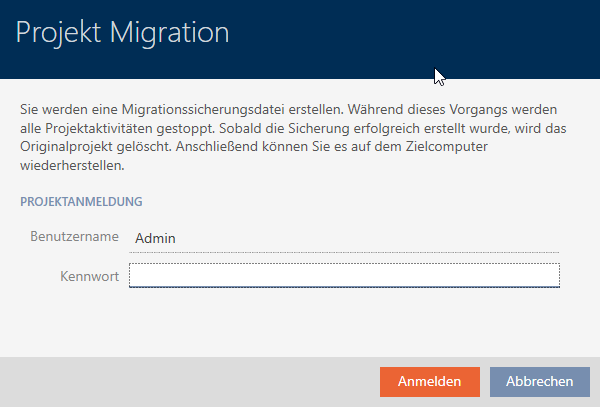Click the empty gray footer left of Anmelden
600x407 pixels.
(x=190, y=381)
